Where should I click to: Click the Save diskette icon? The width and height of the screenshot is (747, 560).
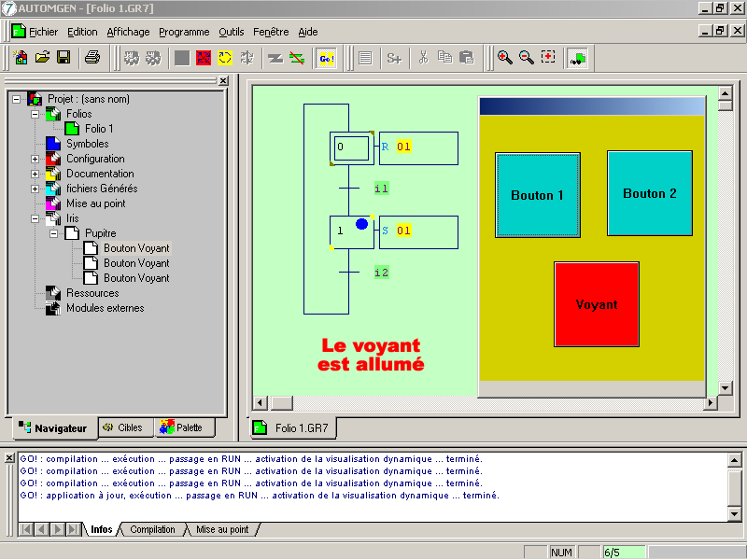point(63,58)
